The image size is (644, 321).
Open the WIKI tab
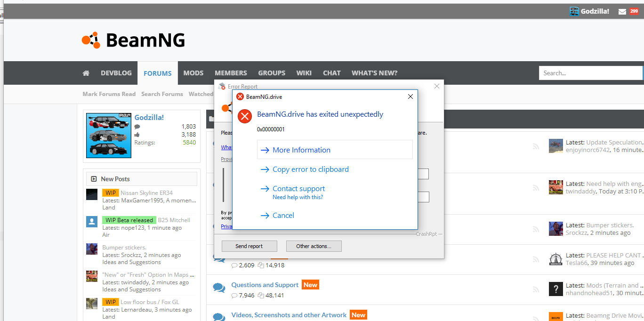[304, 73]
